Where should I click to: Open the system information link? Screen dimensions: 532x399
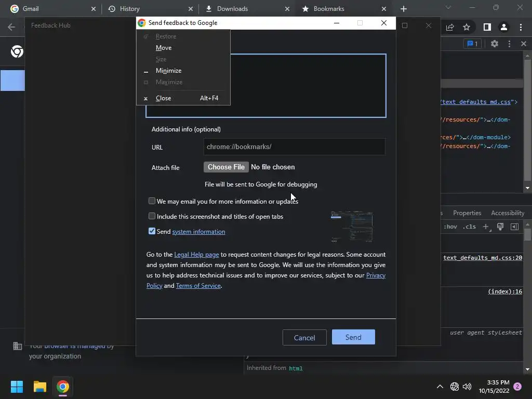(198, 232)
